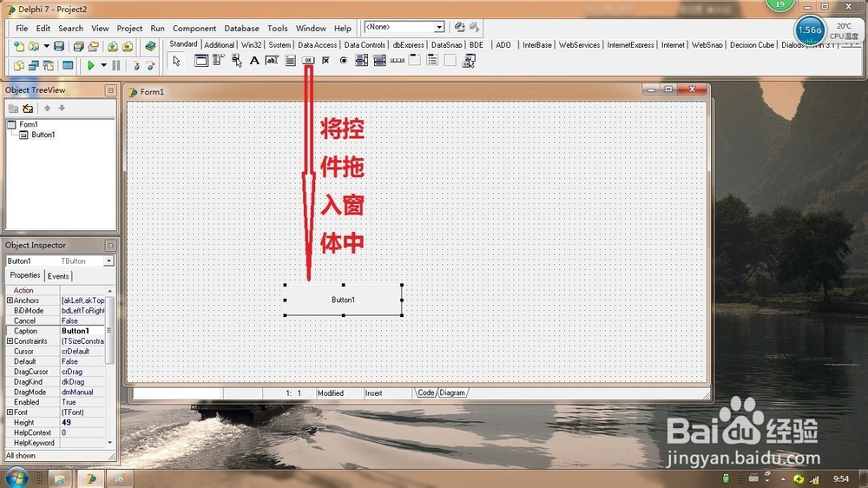Click Add File to Project icon
This screenshot has width=868, height=488.
[x=113, y=47]
